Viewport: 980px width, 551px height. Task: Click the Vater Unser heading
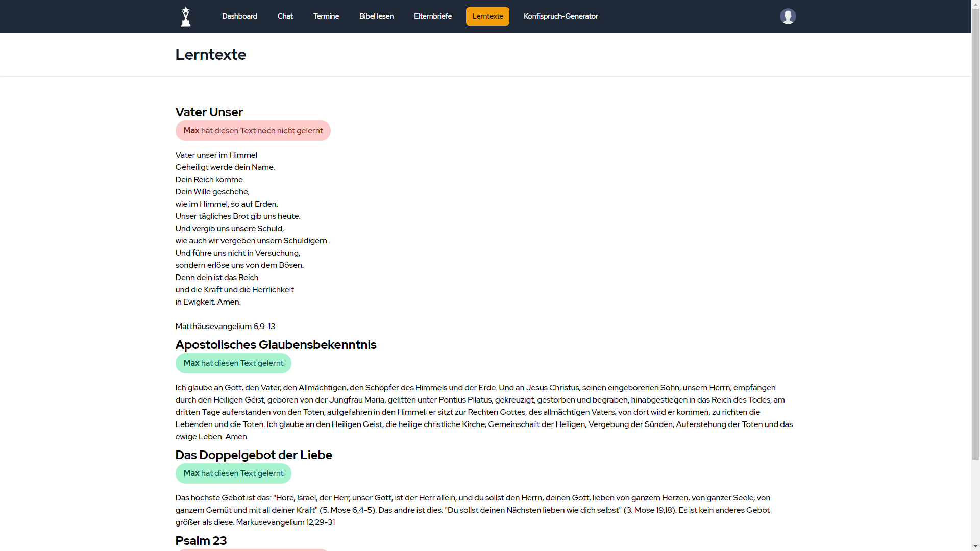(x=209, y=112)
